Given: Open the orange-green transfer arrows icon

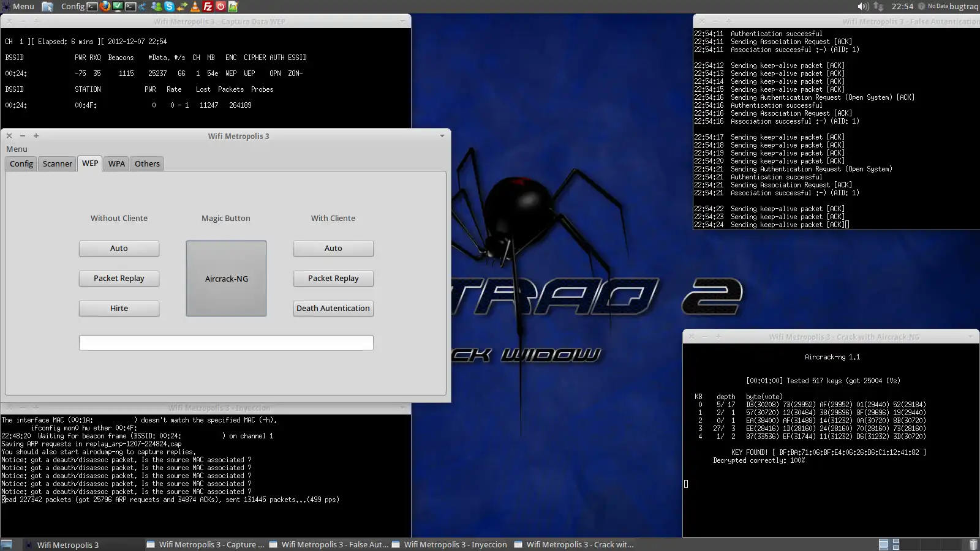Looking at the screenshot, I should coord(182,6).
